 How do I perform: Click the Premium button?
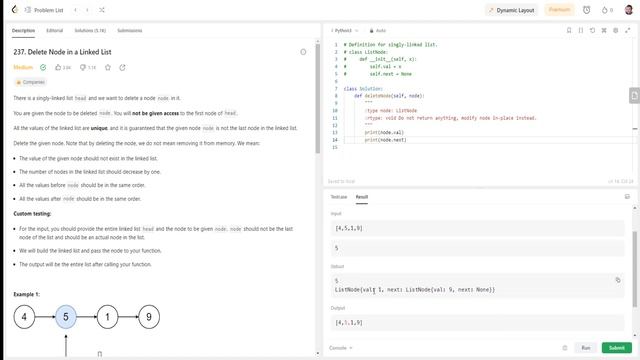559,10
